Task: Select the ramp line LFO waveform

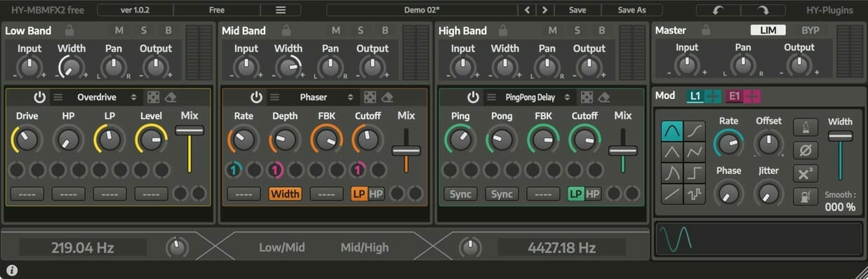Action: pyautogui.click(x=672, y=193)
